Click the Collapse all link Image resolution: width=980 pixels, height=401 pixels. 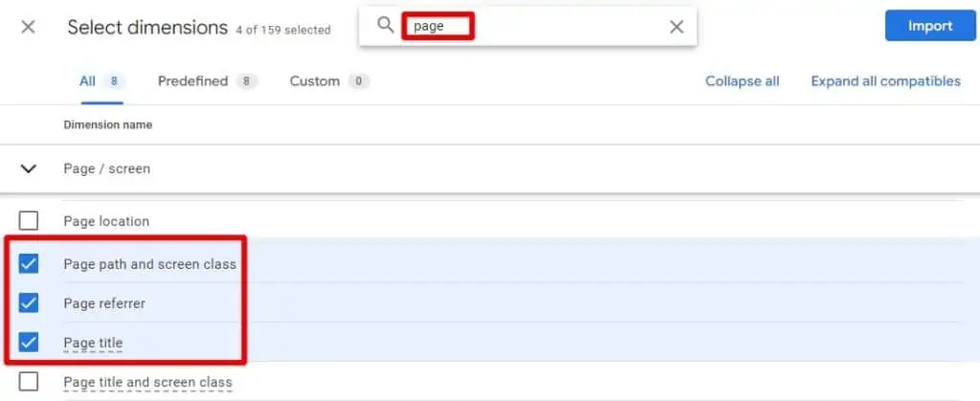click(x=742, y=81)
